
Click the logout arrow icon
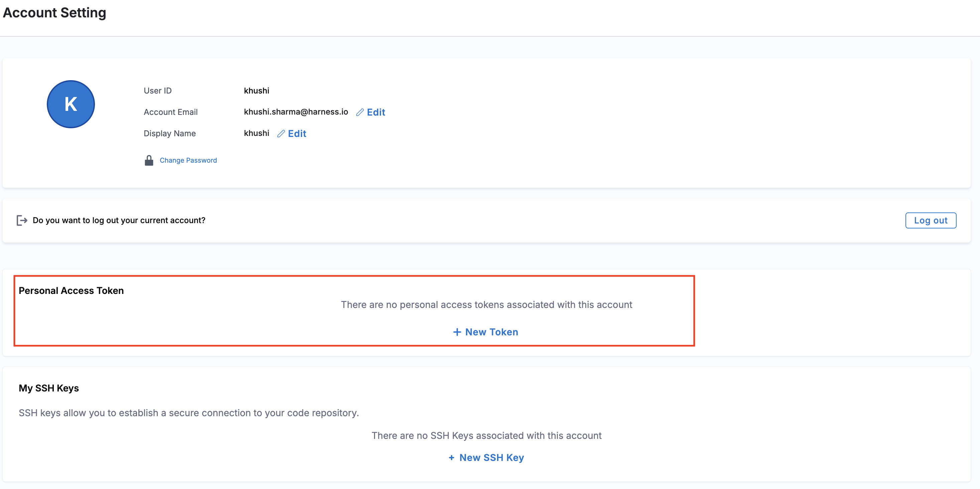click(22, 220)
